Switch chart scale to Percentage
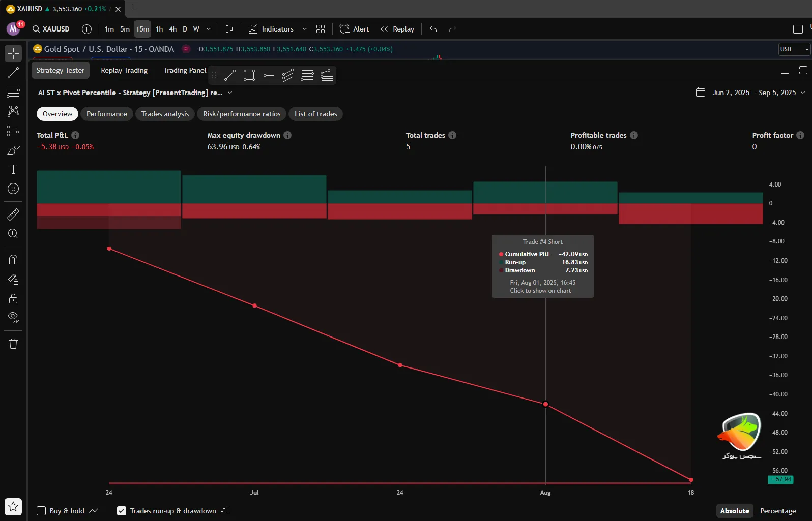The width and height of the screenshot is (812, 521). [777, 511]
